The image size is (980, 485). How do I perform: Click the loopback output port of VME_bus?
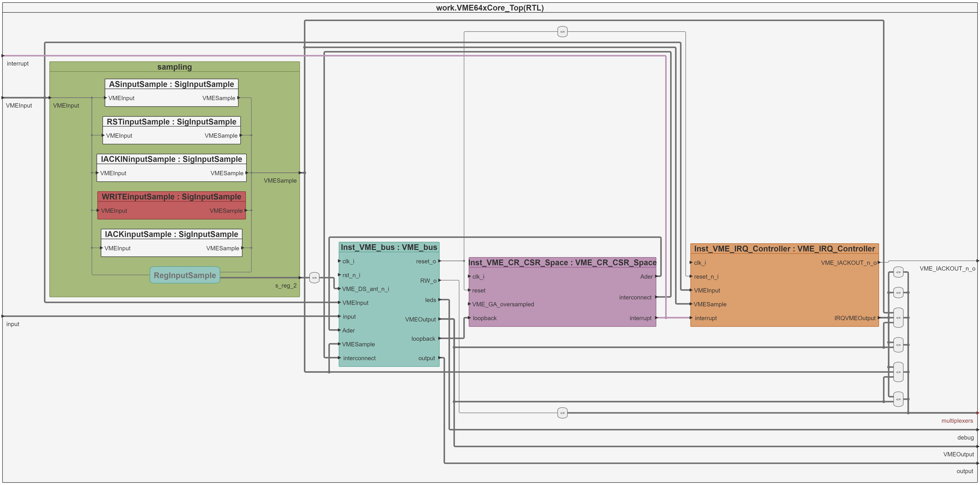(424, 339)
